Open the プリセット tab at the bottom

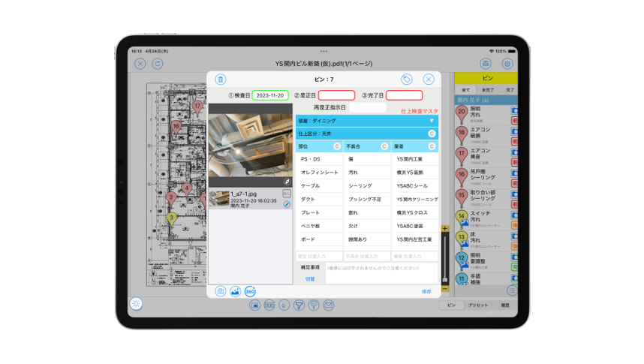(x=478, y=305)
